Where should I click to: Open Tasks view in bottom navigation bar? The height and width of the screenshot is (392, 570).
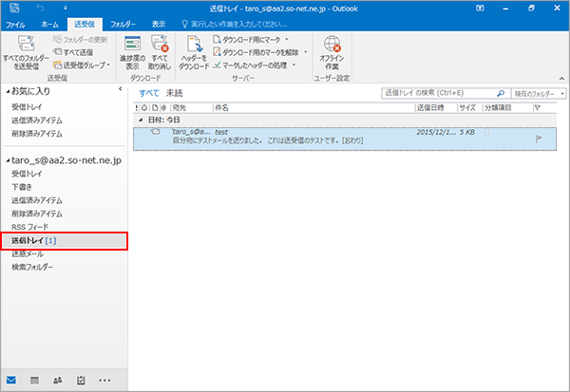[x=81, y=380]
